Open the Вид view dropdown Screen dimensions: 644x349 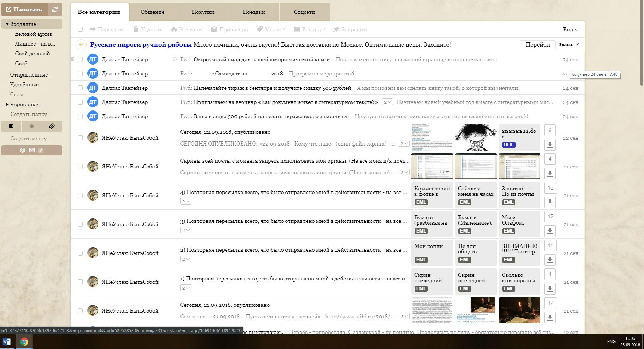tap(571, 30)
